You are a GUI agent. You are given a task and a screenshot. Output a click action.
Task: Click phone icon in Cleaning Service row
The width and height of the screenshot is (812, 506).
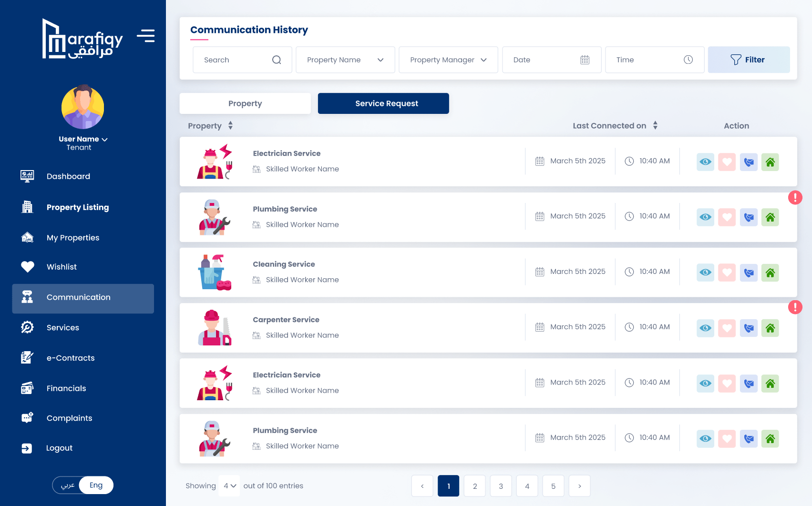pyautogui.click(x=749, y=273)
